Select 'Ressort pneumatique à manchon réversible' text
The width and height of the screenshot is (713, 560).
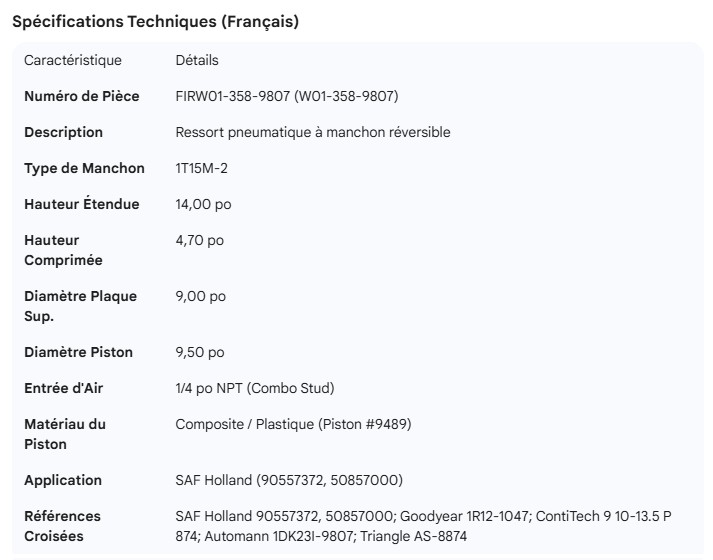pos(313,132)
